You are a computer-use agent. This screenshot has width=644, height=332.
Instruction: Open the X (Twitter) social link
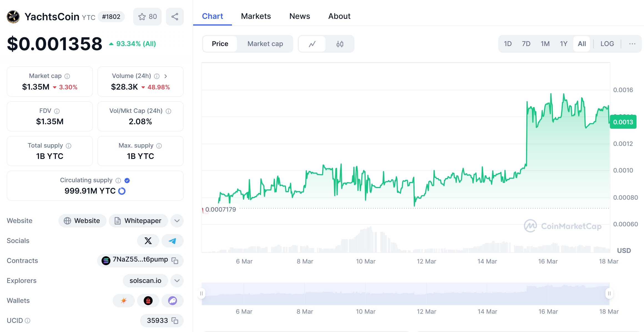coord(148,241)
